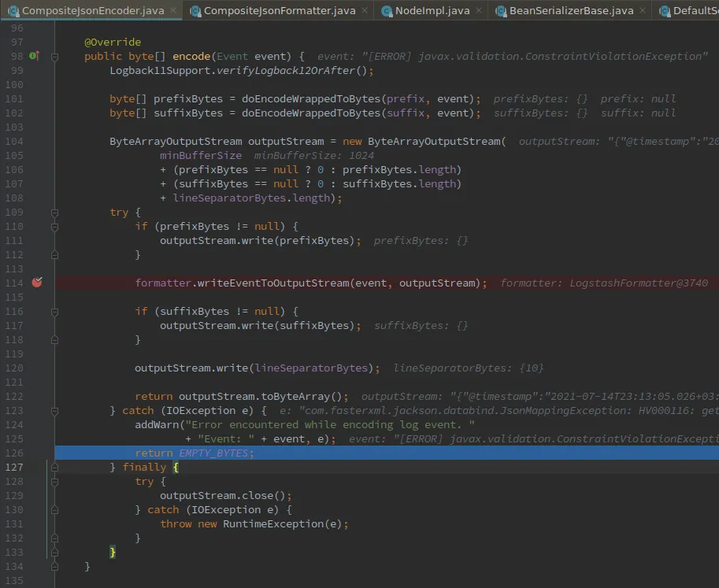Click the fold end marker at line 134
Viewport: 719px width, 588px height.
coord(54,567)
